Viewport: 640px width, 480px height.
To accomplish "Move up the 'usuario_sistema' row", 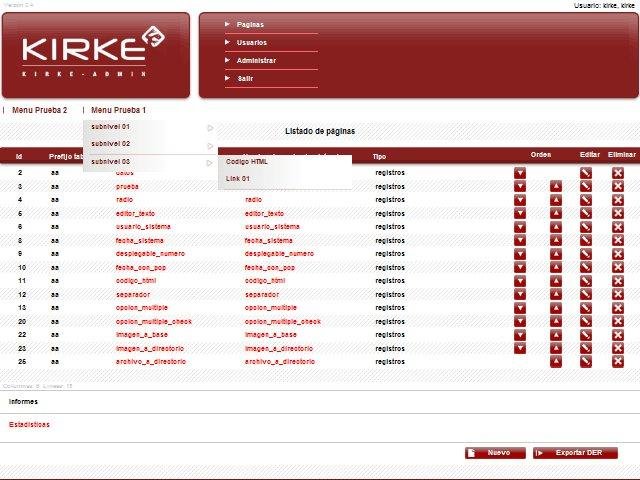I will pyautogui.click(x=556, y=227).
